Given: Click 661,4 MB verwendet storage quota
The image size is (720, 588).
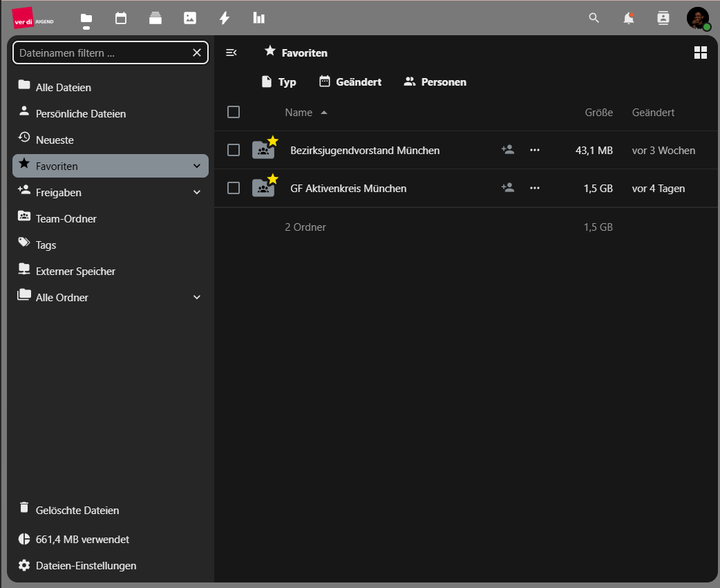Looking at the screenshot, I should coord(110,540).
